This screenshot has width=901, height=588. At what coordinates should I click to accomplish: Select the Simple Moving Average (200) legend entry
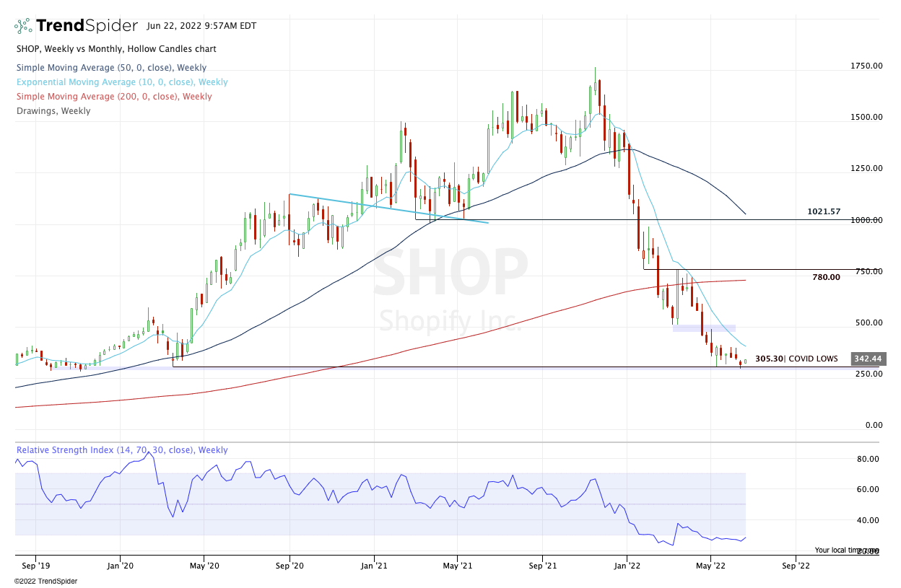[114, 97]
